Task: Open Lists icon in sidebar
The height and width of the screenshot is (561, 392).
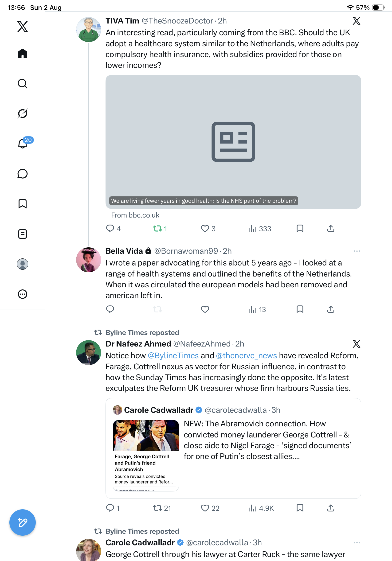Action: click(x=23, y=234)
